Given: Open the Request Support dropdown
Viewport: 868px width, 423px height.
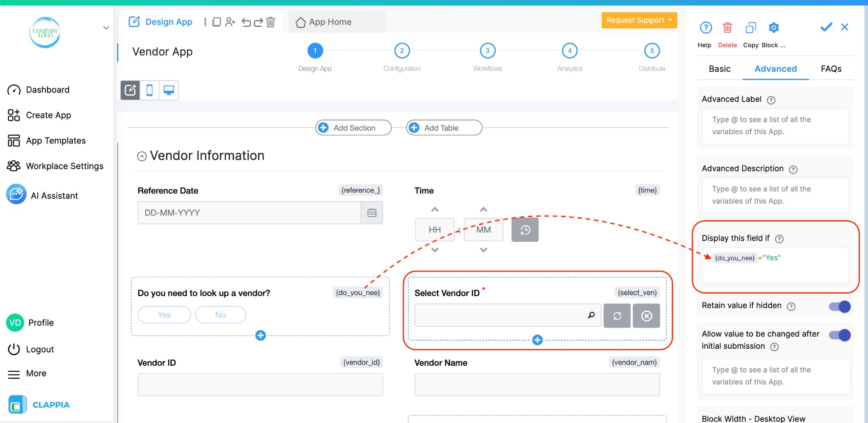Looking at the screenshot, I should pos(639,20).
